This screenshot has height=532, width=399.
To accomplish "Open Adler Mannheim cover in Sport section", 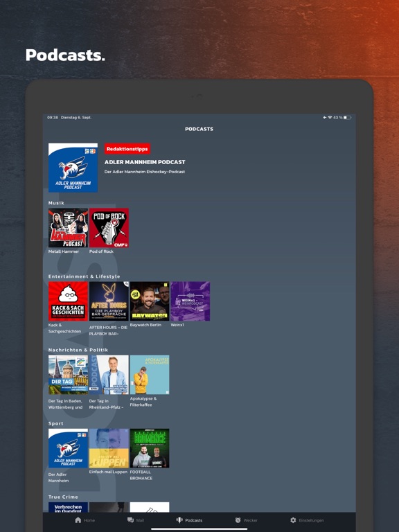I will [x=68, y=448].
